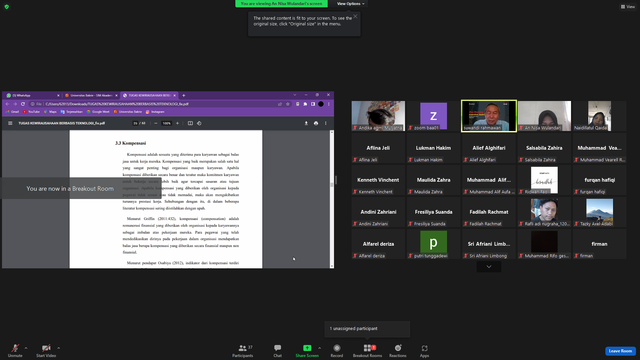The image size is (640, 360).
Task: Open the Chrome side panel icon
Action: [313, 104]
